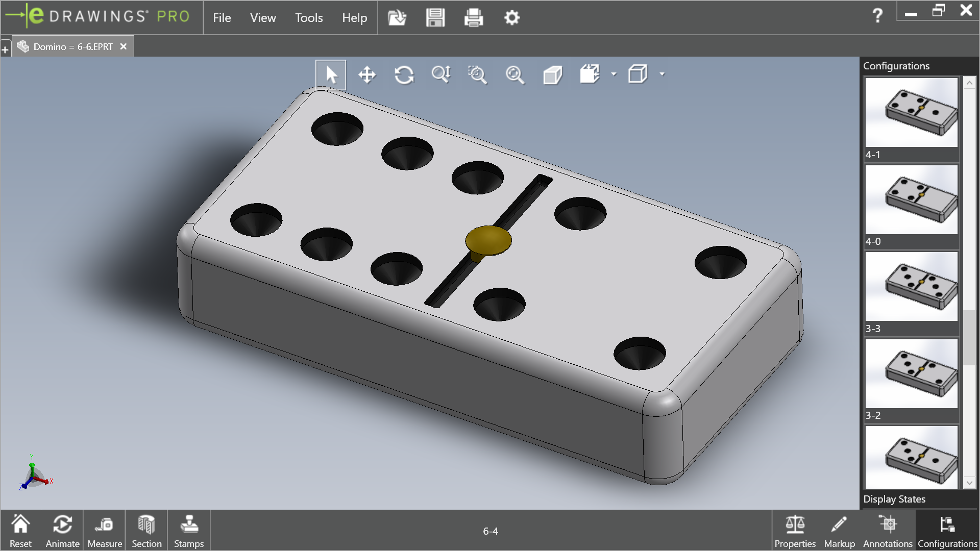Activate the Rotate view tool

pos(404,75)
